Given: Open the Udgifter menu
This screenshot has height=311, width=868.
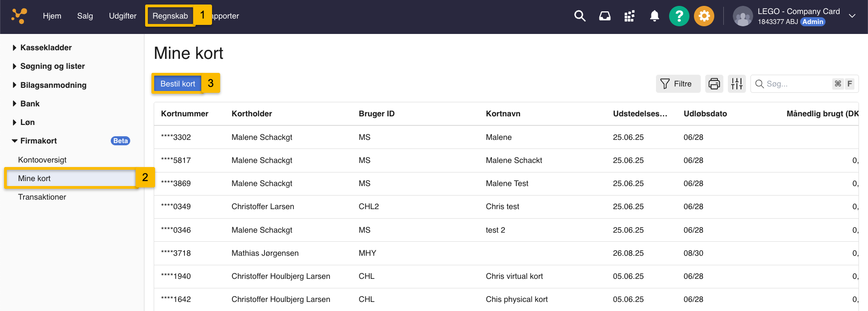Looking at the screenshot, I should pyautogui.click(x=123, y=16).
